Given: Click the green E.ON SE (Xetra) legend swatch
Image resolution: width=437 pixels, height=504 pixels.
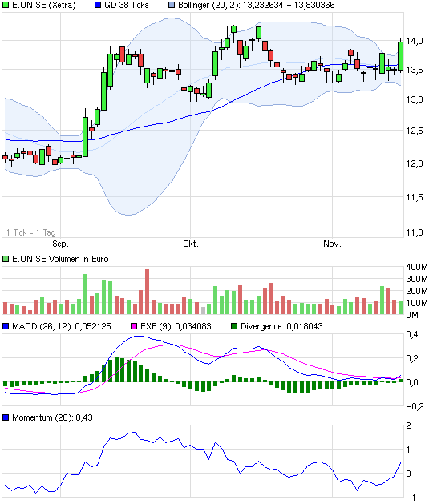Looking at the screenshot, I should [6, 5].
